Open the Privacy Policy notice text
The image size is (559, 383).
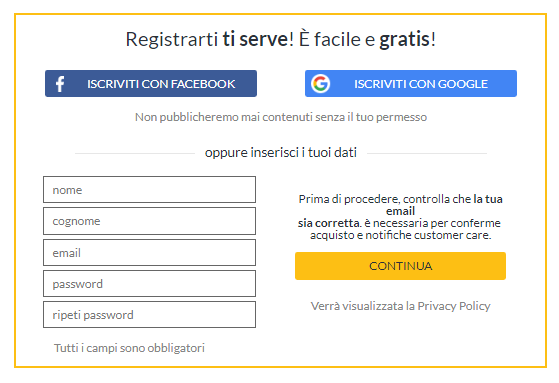click(400, 306)
